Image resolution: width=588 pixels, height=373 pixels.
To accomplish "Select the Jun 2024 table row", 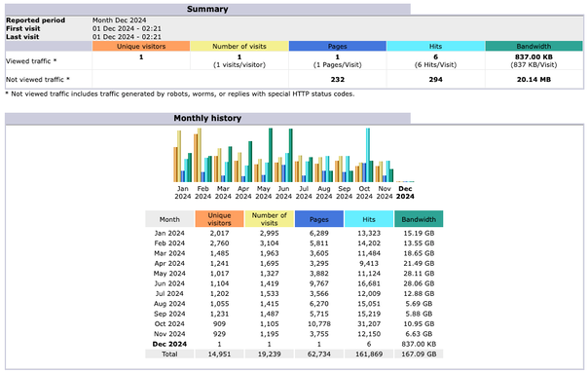I will point(294,283).
